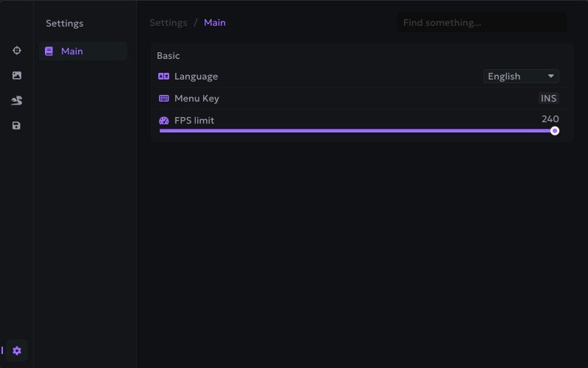
Task: Click the Settings breadcrumb link
Action: [x=168, y=23]
